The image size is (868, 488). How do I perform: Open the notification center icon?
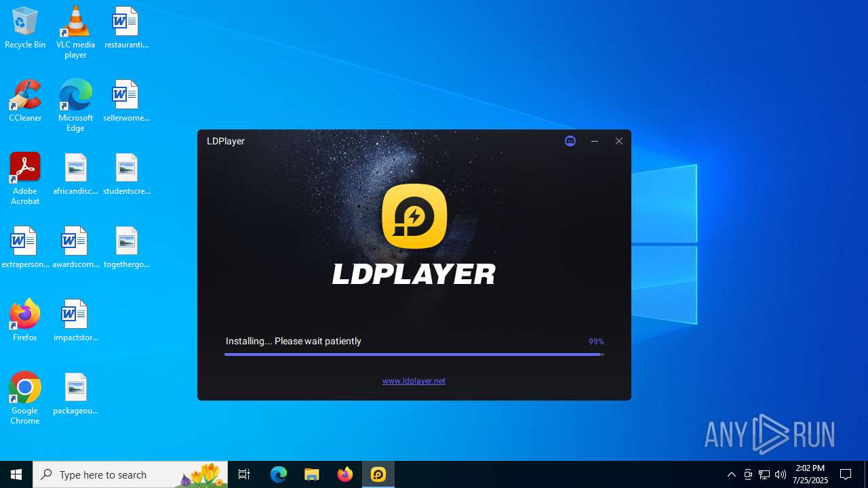click(846, 474)
